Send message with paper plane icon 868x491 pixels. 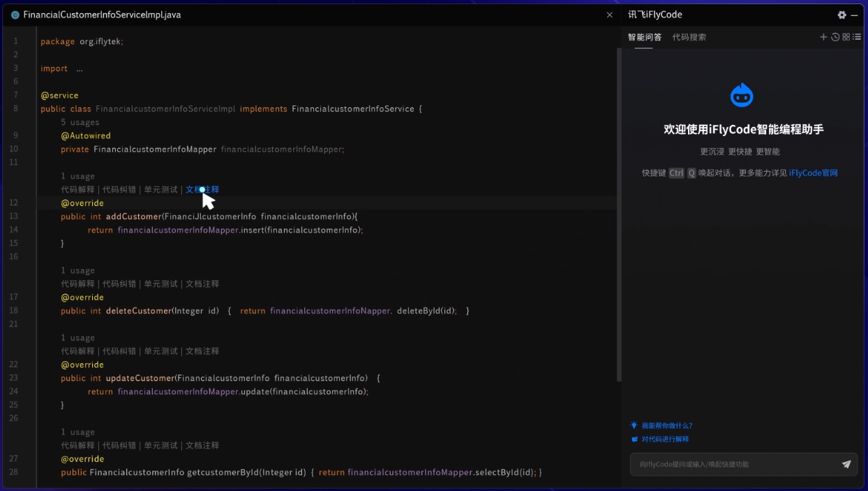pyautogui.click(x=846, y=464)
